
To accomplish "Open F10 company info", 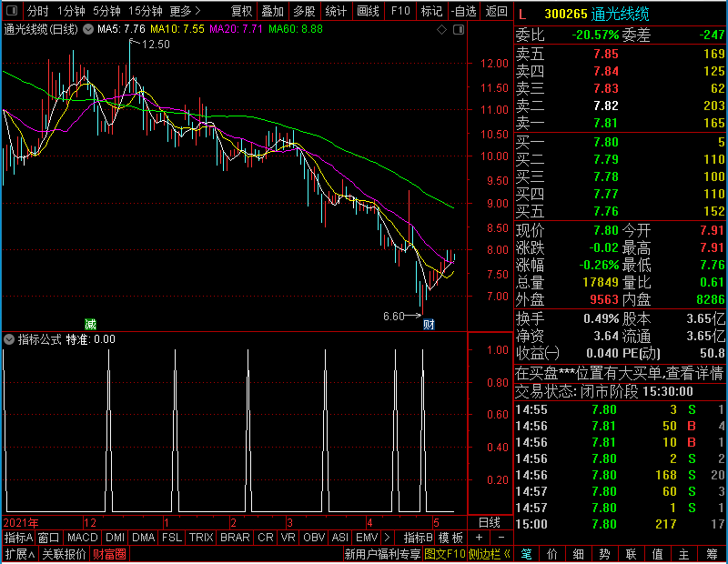I will tap(400, 11).
